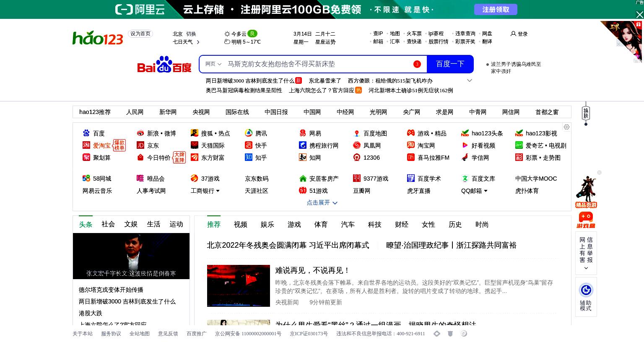
Task: Click the 换肤 skin hanging tag
Action: point(586,113)
